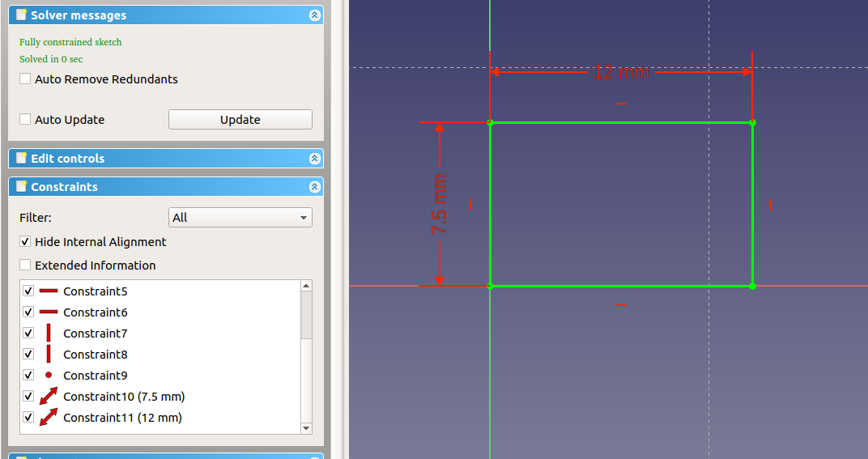
Task: Enable Extended Information checkbox
Action: pos(26,266)
